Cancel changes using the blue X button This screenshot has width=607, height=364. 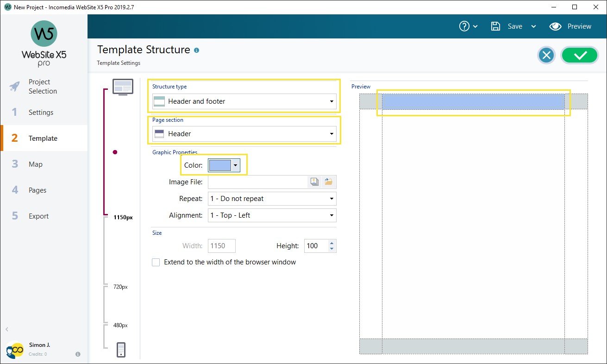tap(546, 55)
